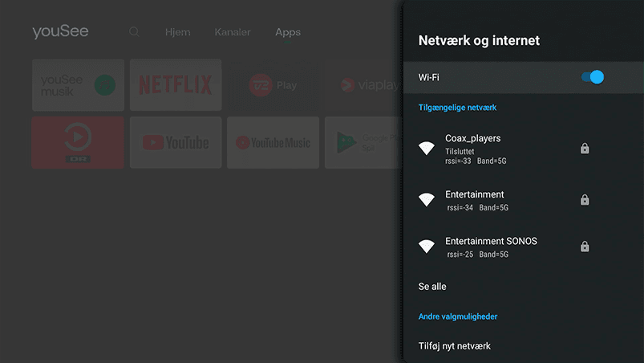Click the search magnifier icon

click(134, 32)
